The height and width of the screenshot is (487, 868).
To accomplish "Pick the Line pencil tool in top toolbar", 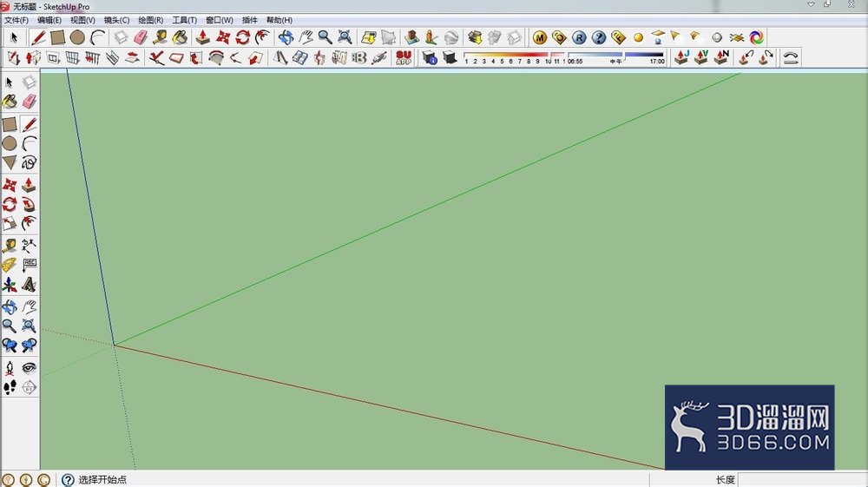I will coord(38,37).
